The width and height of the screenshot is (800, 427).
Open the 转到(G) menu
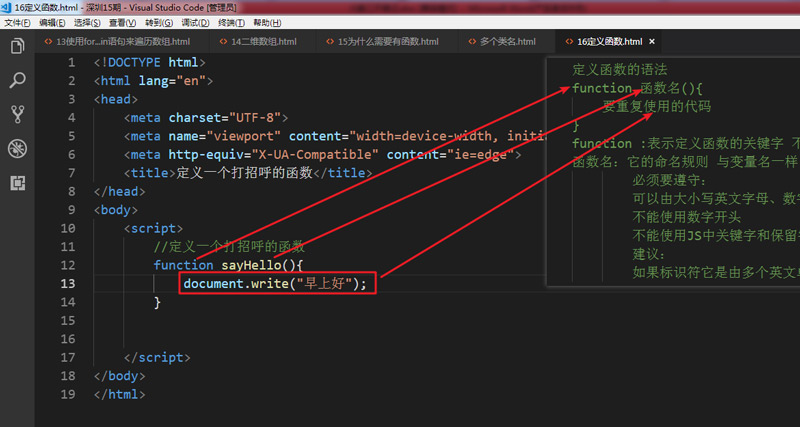pos(157,22)
